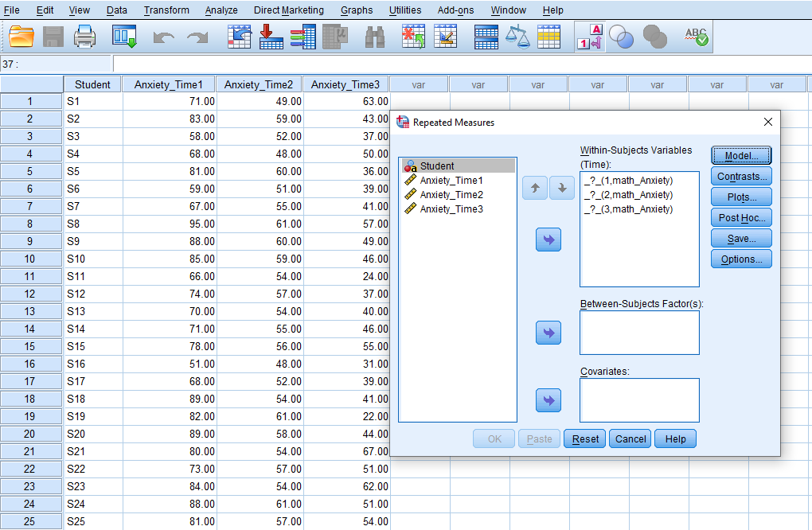This screenshot has height=530, width=812.
Task: Click arrow to move into Between-Subjects Factors
Action: tap(548, 333)
